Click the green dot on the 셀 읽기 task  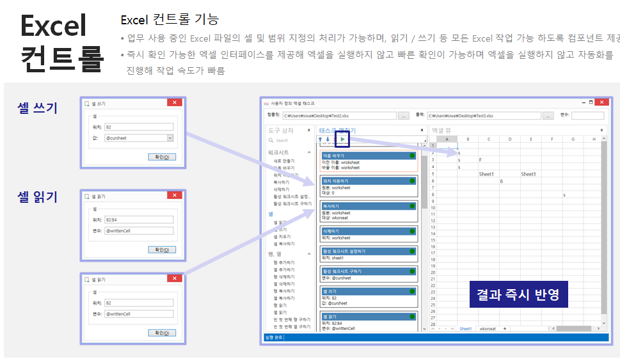point(413,317)
